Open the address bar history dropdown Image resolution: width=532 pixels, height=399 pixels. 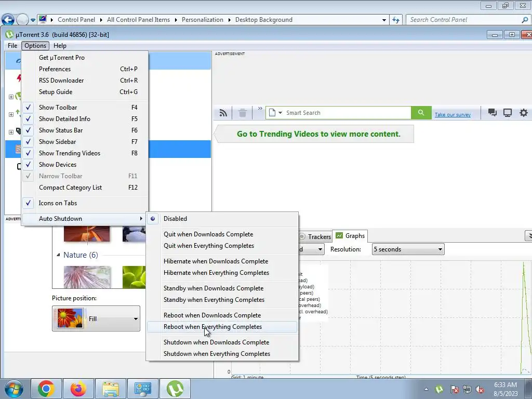pyautogui.click(x=384, y=20)
